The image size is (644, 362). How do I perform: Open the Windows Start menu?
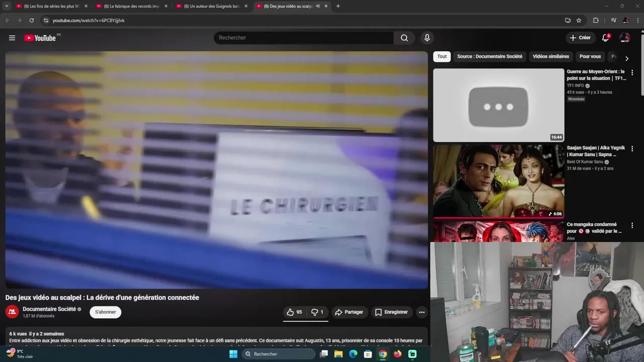pos(233,354)
